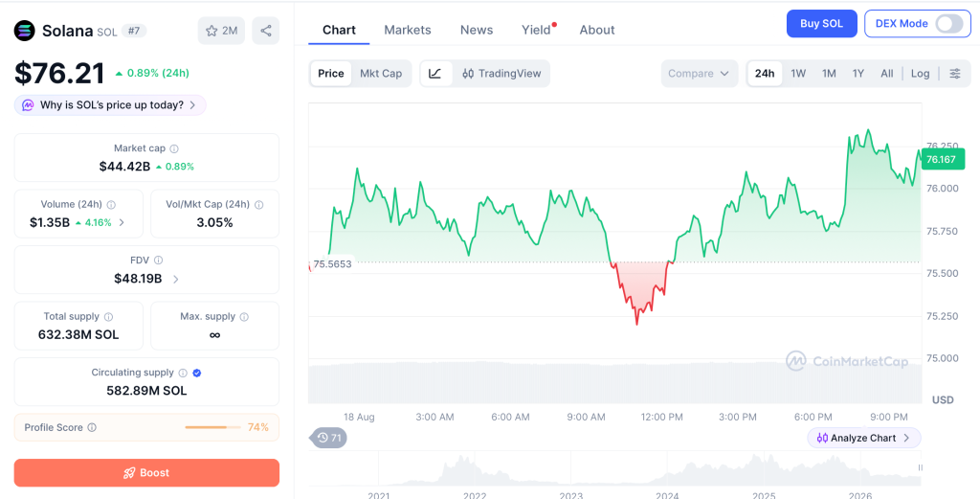Screen dimensions: 980x499
Task: Click the range handle on the mini timeline
Action: 920,467
